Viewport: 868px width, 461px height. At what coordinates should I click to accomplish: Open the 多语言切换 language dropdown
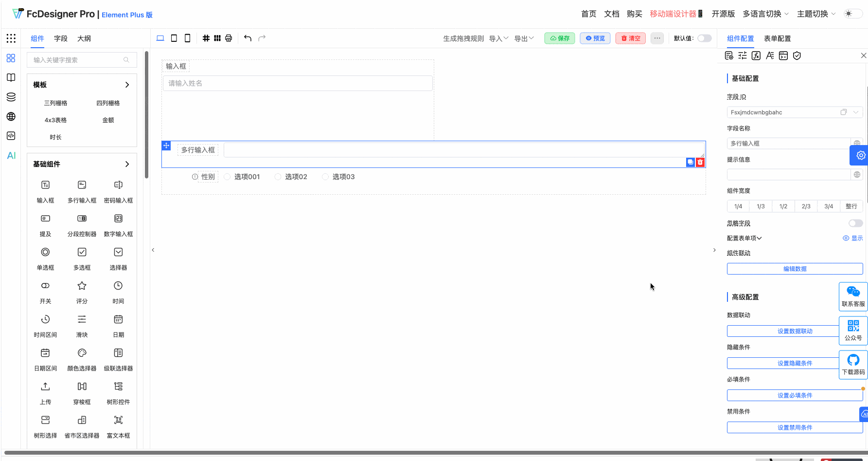[765, 14]
